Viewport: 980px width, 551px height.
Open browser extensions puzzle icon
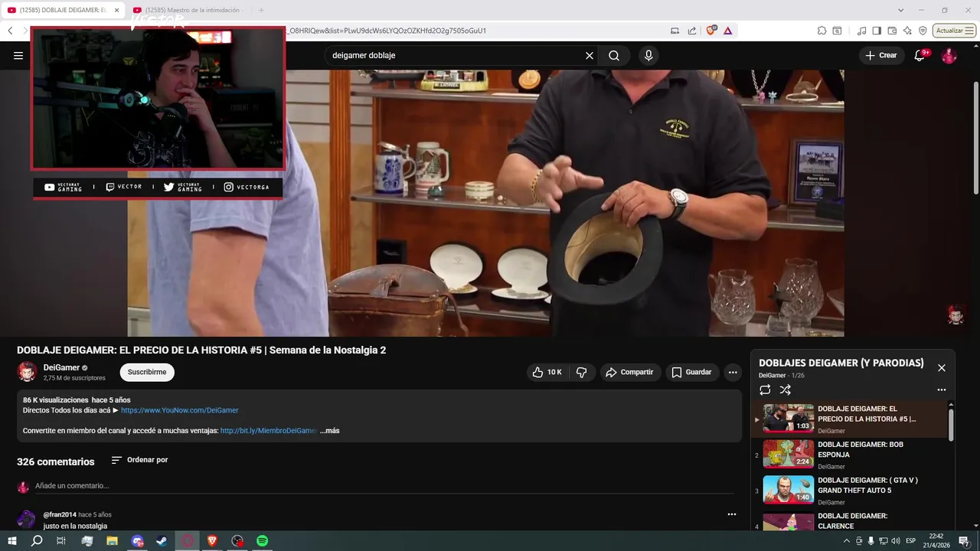[822, 31]
